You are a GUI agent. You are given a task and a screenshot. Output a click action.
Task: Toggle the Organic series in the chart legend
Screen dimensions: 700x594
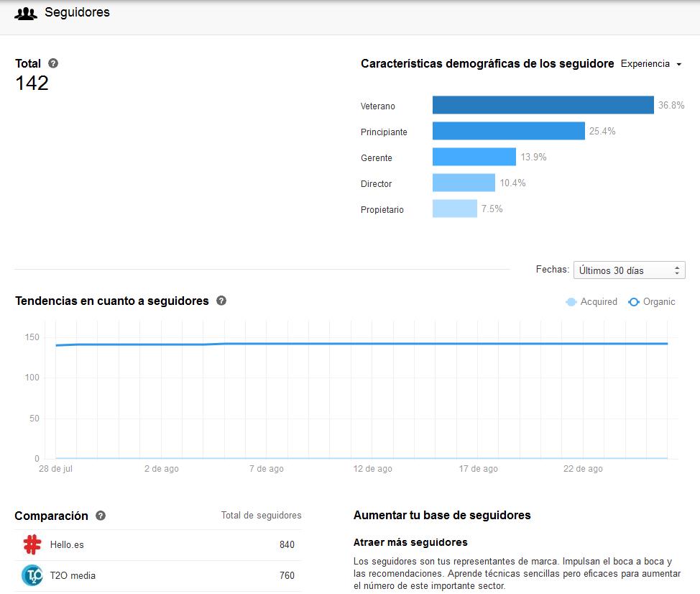pos(653,302)
